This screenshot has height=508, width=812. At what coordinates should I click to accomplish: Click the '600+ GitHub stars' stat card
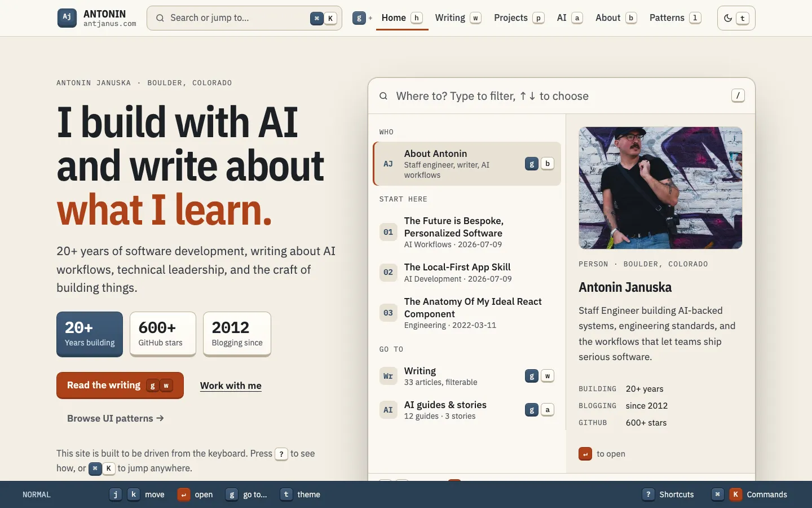pos(163,334)
